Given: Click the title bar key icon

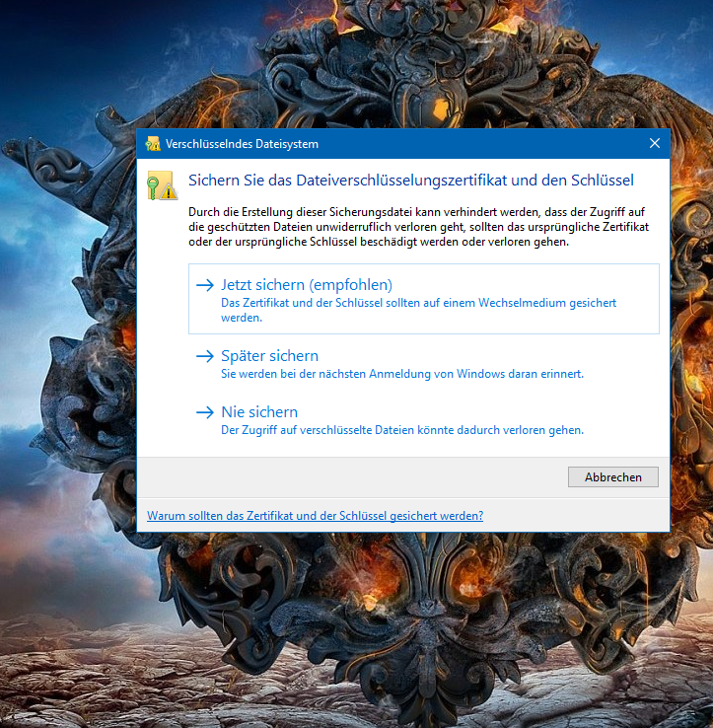Looking at the screenshot, I should [153, 143].
